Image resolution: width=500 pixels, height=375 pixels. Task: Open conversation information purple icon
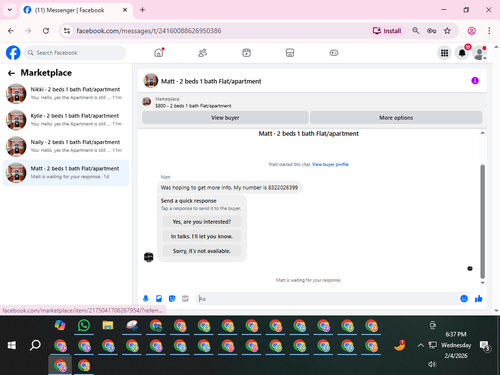click(475, 81)
